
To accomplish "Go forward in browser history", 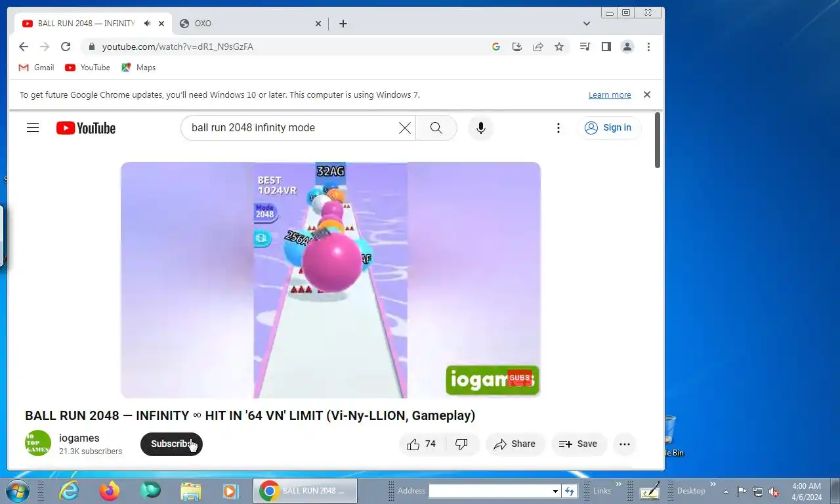I will tap(45, 47).
